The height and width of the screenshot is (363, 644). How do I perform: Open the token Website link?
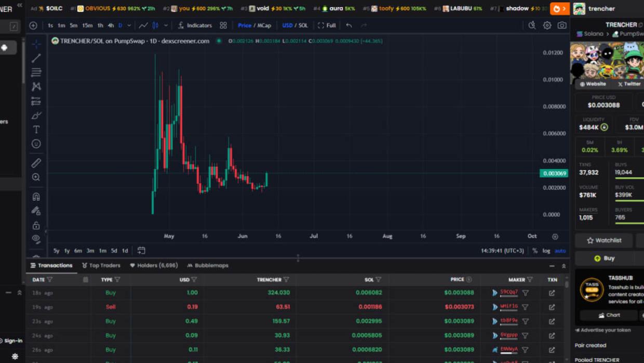[x=593, y=84]
